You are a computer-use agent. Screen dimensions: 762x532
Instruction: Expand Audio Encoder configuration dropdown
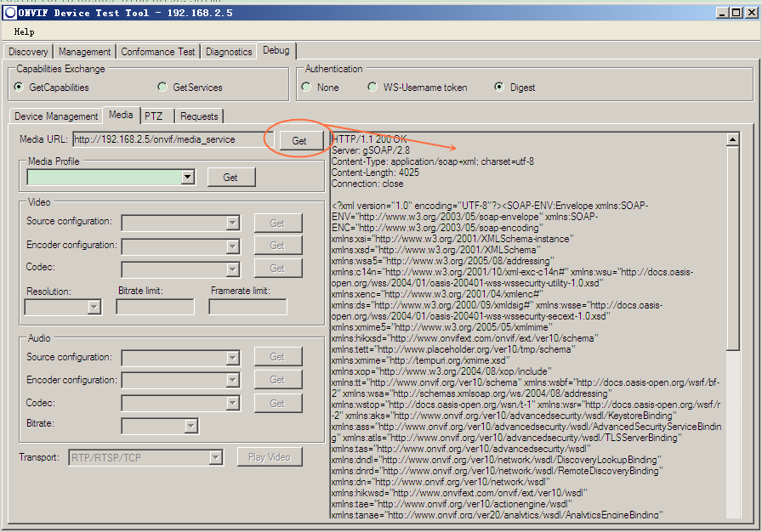233,381
